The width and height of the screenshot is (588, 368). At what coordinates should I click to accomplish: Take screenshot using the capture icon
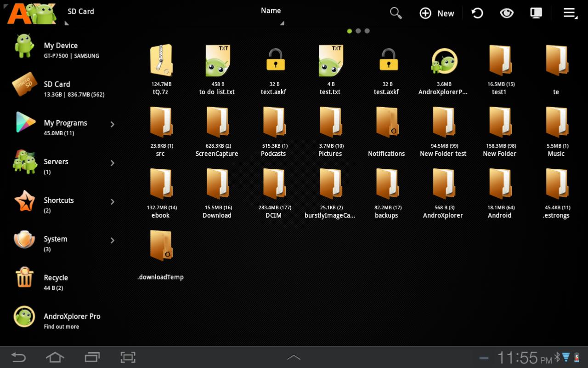pos(128,357)
